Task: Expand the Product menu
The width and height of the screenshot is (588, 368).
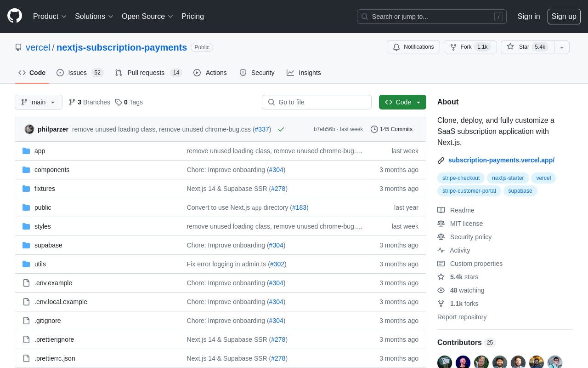Action: coord(49,16)
